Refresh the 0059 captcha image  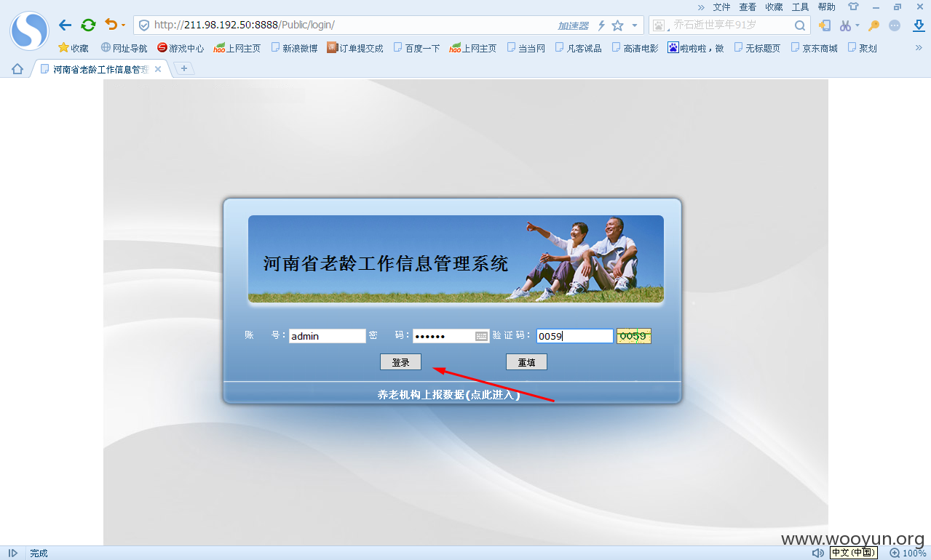[x=633, y=336]
